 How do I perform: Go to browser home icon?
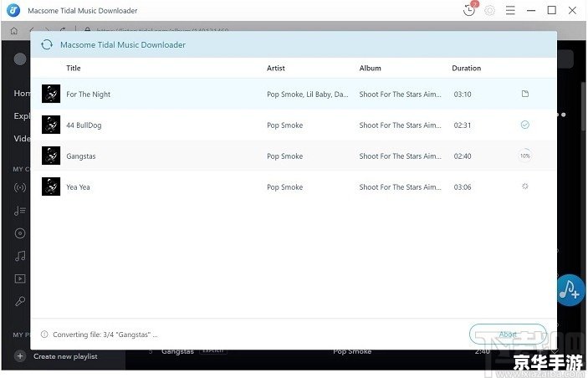tap(14, 31)
